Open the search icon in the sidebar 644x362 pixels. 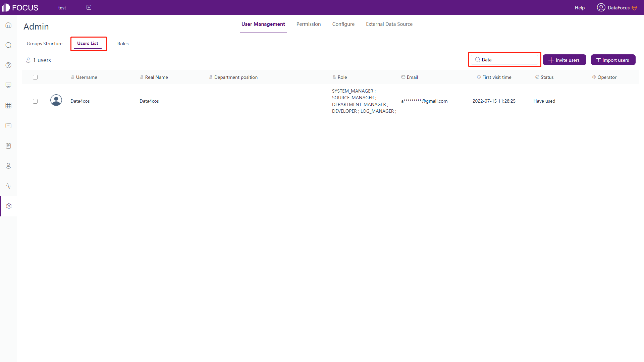pos(8,45)
